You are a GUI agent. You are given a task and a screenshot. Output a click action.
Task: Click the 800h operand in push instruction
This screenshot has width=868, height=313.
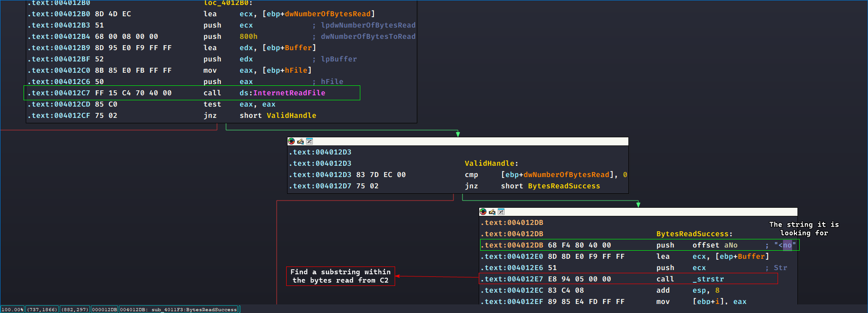click(248, 37)
